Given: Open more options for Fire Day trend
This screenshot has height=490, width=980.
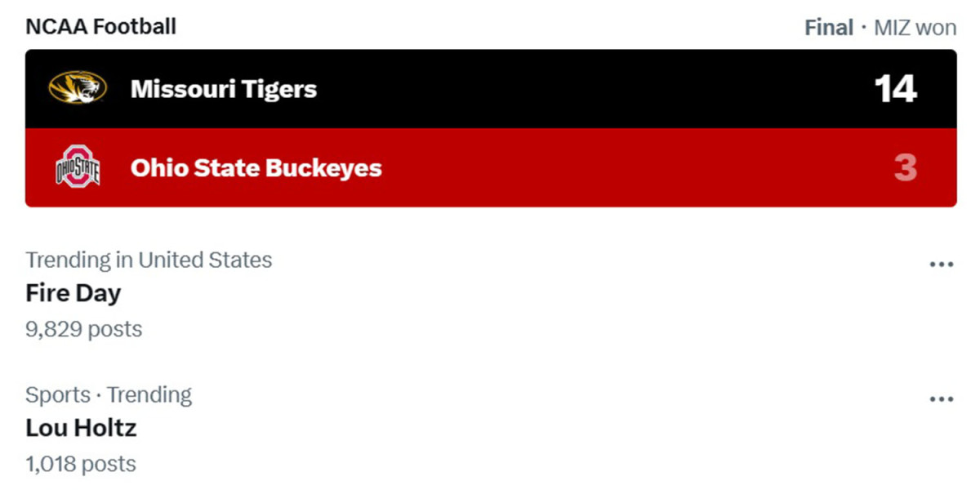Looking at the screenshot, I should pos(942,263).
